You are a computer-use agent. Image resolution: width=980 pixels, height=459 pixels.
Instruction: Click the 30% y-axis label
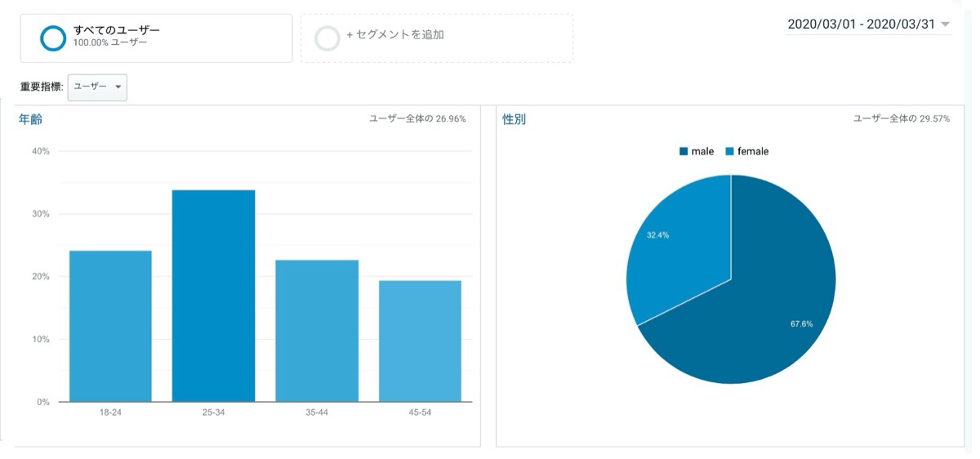coord(41,214)
